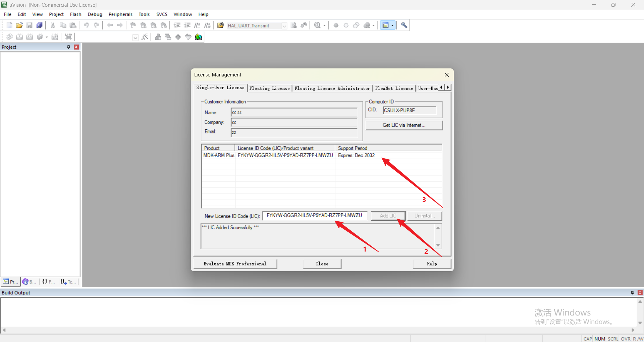Pin the Project panel

(x=68, y=47)
